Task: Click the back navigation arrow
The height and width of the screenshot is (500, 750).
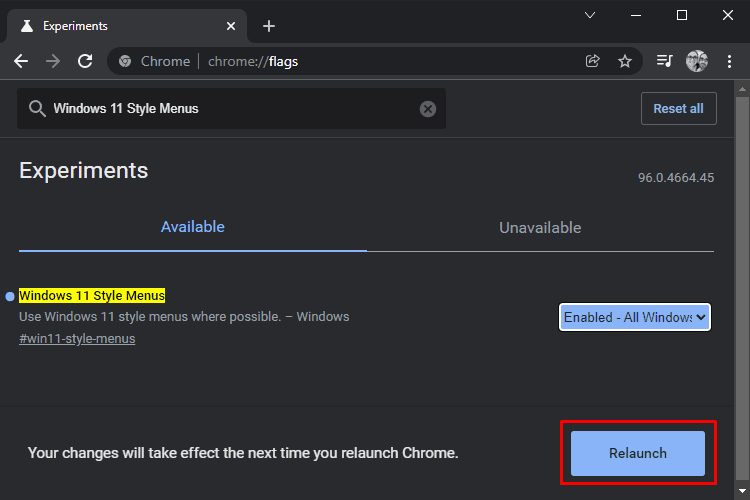Action: pos(21,61)
